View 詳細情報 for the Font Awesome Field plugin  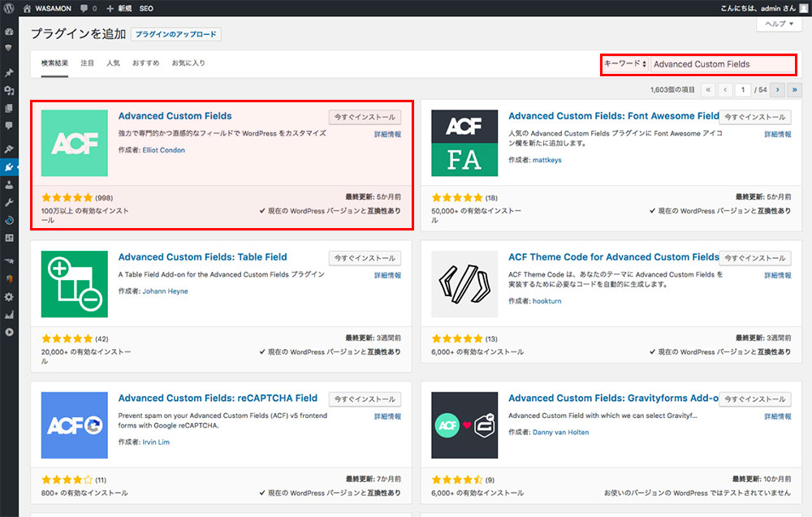(778, 134)
